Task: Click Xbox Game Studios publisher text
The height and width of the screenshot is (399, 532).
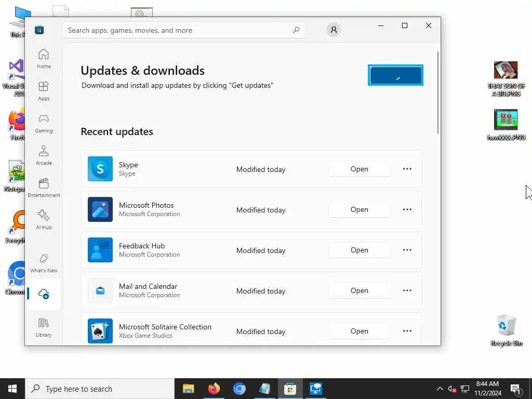Action: (x=145, y=336)
